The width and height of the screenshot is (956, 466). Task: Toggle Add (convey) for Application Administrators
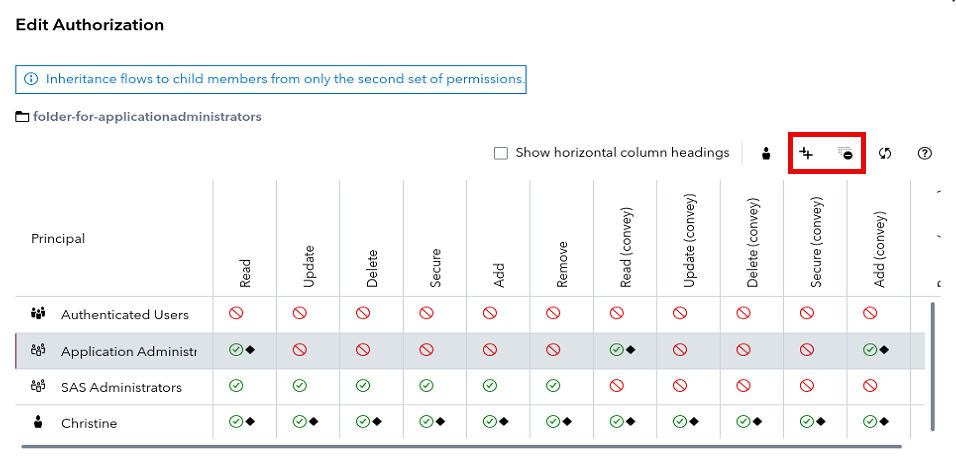tap(870, 350)
